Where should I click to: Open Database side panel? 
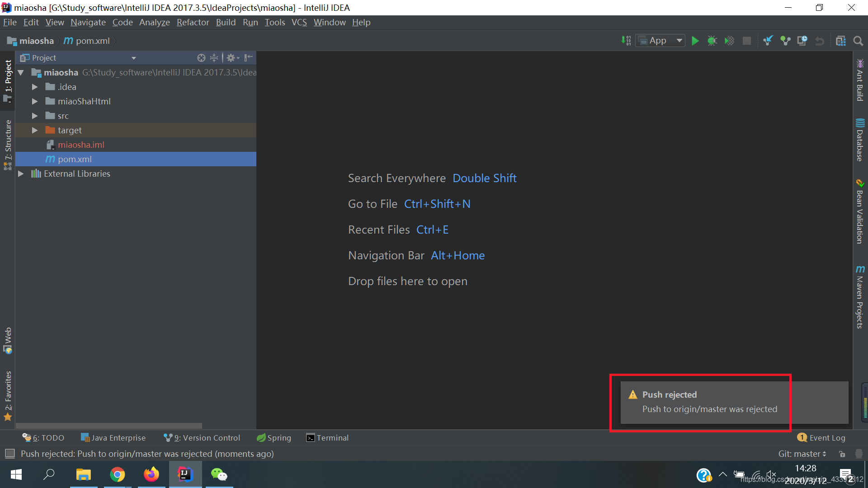pos(860,140)
